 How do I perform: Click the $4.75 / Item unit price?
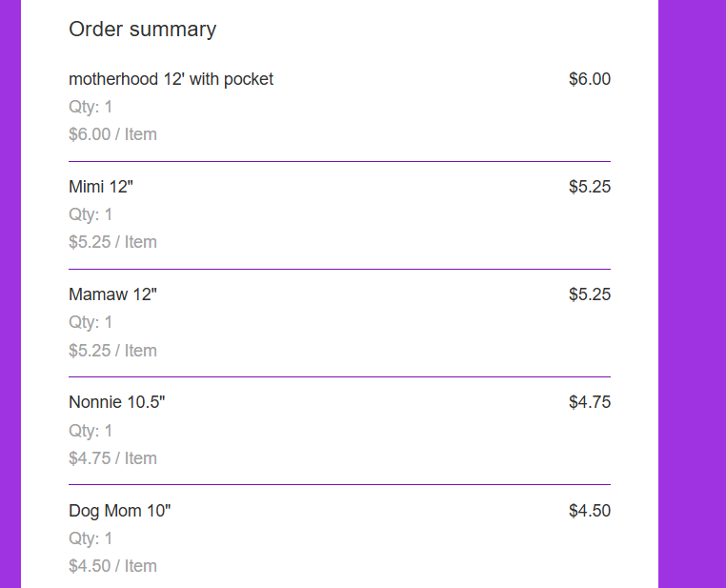112,458
